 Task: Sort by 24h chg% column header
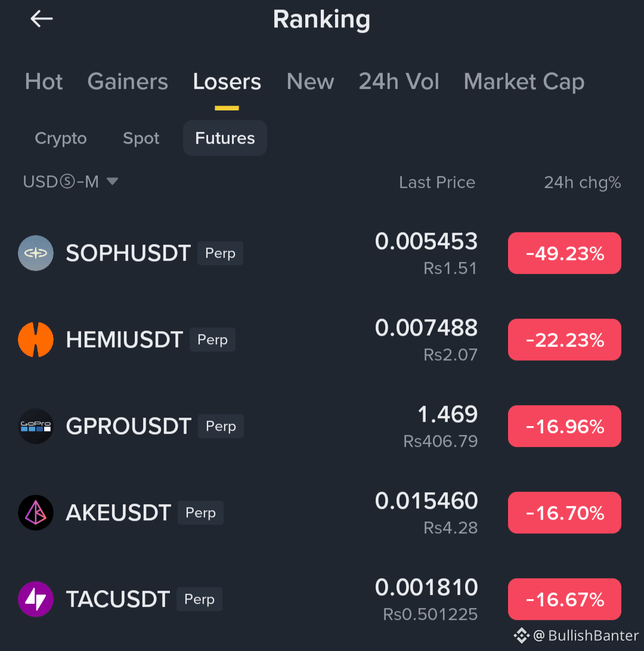click(x=582, y=183)
